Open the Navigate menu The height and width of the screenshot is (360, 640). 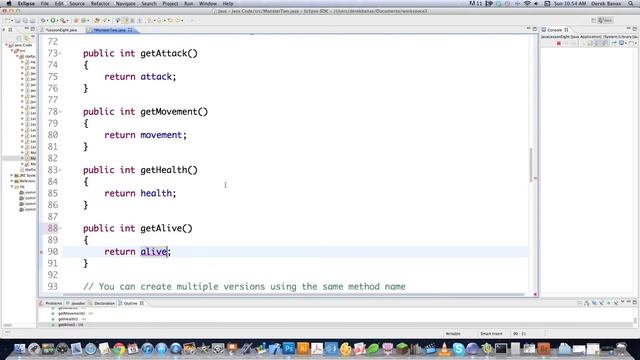pyautogui.click(x=126, y=4)
